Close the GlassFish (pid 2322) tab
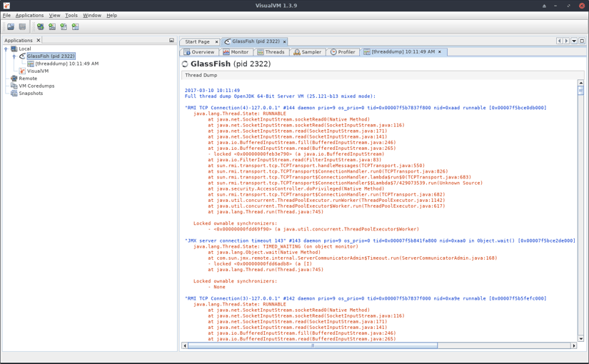589x364 pixels. 284,41
